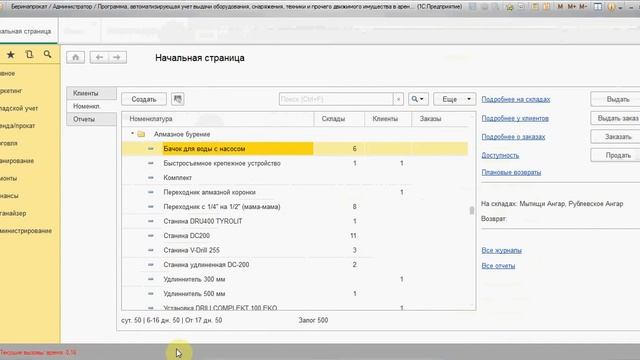Open info icon in title bar
The width and height of the screenshot is (640, 360).
(x=611, y=7)
